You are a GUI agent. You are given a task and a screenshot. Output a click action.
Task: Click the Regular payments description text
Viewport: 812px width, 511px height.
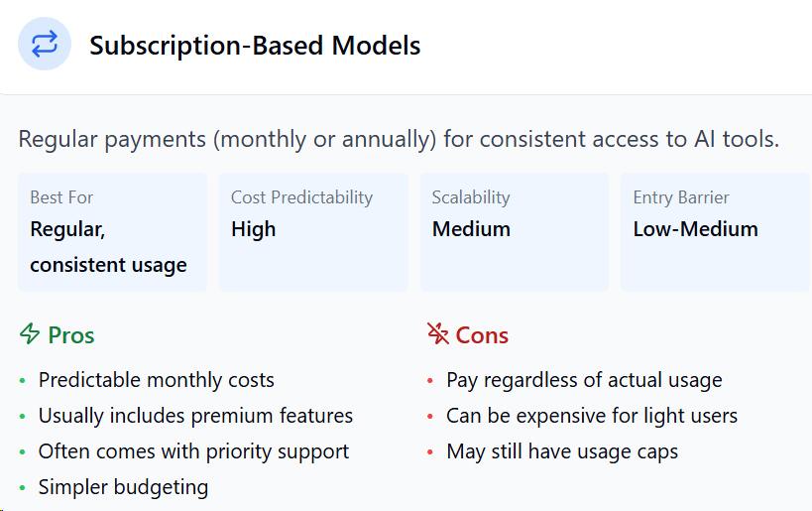pyautogui.click(x=399, y=140)
